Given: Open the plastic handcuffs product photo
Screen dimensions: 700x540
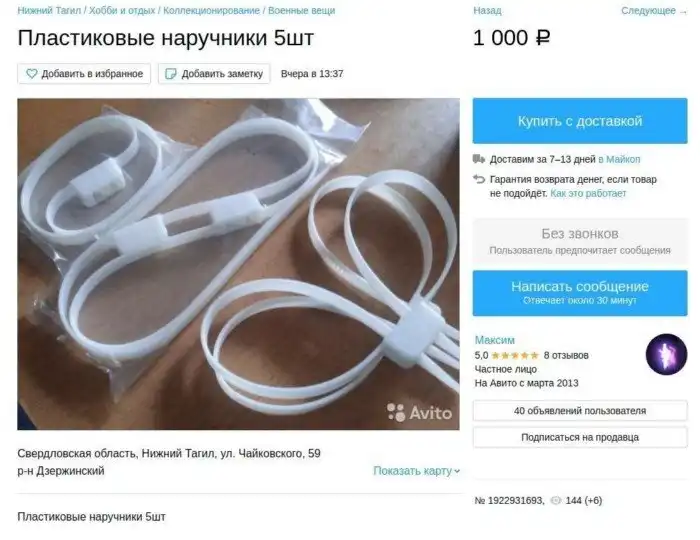Looking at the screenshot, I should click(x=238, y=264).
